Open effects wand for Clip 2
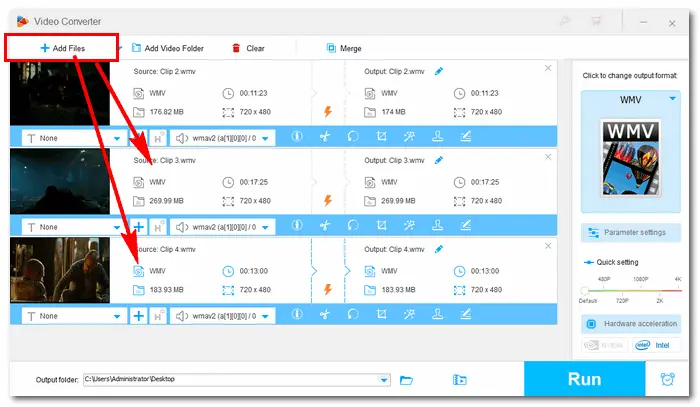Screen dimensions: 700x407 click(x=409, y=136)
